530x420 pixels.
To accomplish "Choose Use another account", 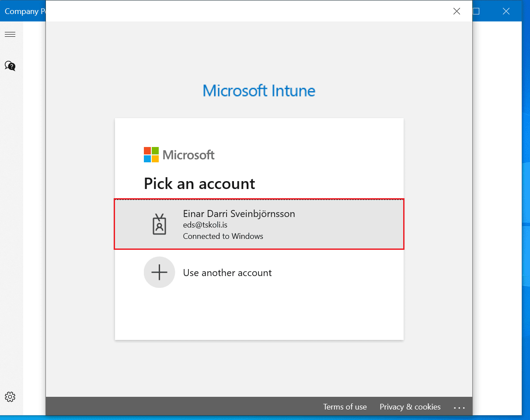I will click(x=227, y=273).
